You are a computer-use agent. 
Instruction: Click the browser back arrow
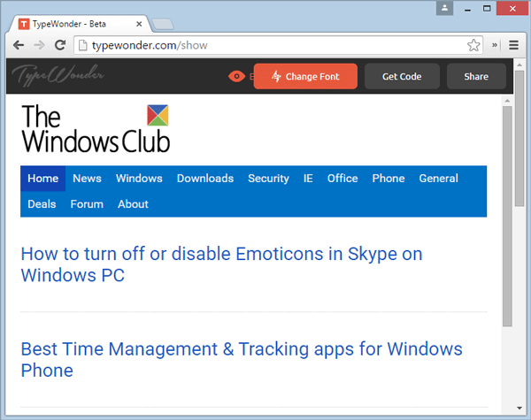19,45
